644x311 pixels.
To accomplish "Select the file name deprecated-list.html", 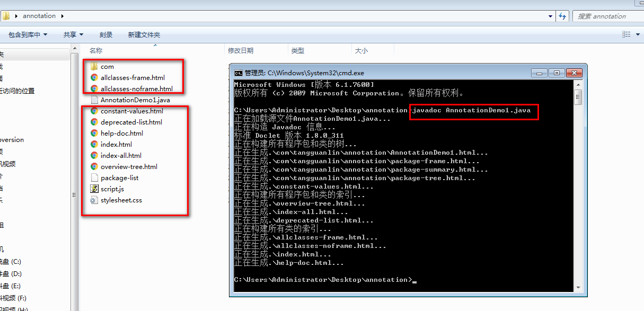I will (x=131, y=122).
